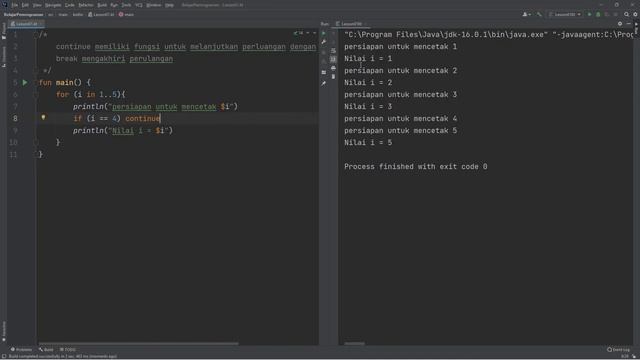Viewport: 640px width, 360px height.
Task: Run main function from line 5 gutter arrow
Action: tap(25, 82)
